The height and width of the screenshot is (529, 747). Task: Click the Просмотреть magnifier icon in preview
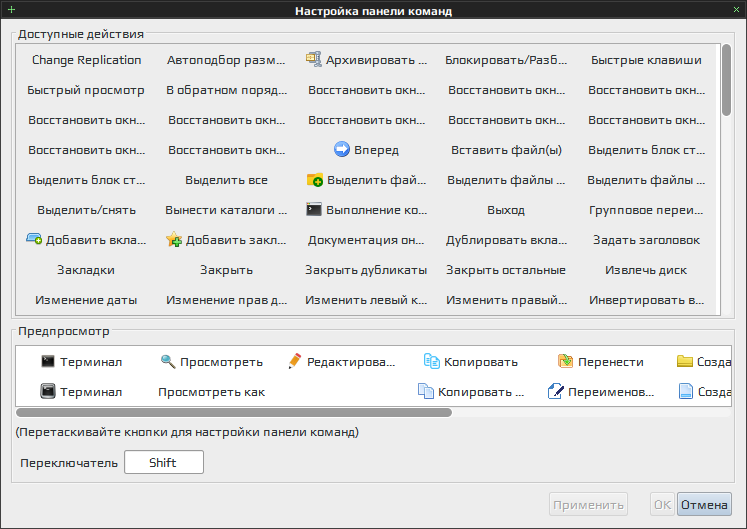pos(168,362)
